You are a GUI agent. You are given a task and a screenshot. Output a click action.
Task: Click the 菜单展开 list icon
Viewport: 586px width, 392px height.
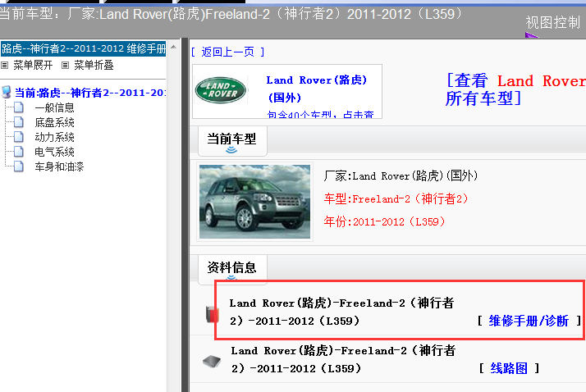[x=4, y=66]
